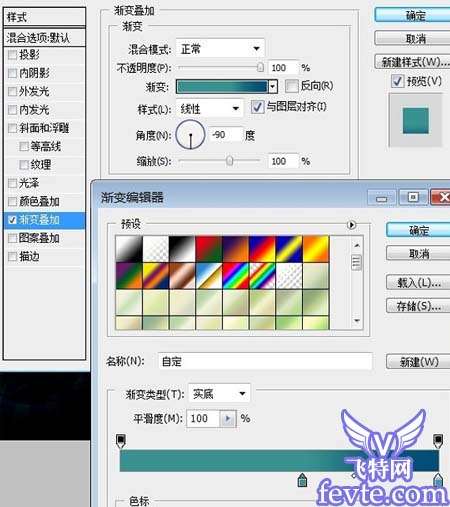Image resolution: width=450 pixels, height=507 pixels.
Task: Toggle the 与图层对齐 align with layer checkbox
Action: point(257,107)
